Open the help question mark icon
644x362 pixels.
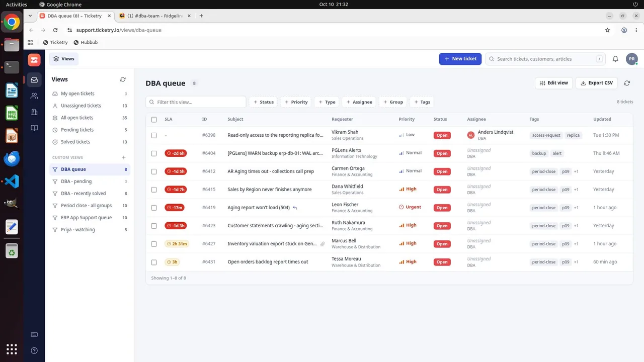coord(34,350)
